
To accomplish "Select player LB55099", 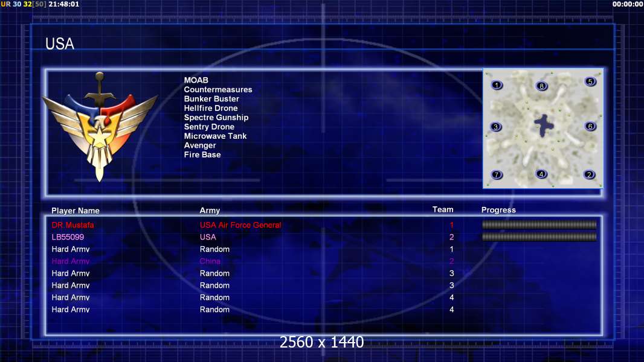I will 68,237.
